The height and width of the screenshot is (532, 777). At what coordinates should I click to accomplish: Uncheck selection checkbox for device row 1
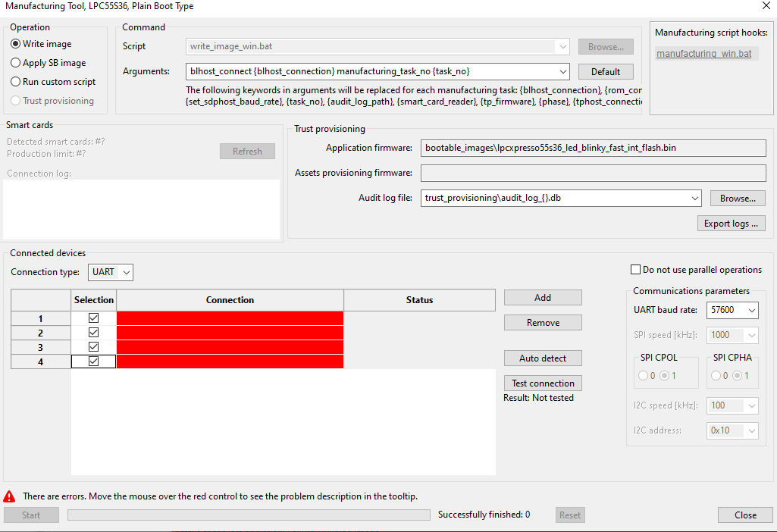coord(94,318)
